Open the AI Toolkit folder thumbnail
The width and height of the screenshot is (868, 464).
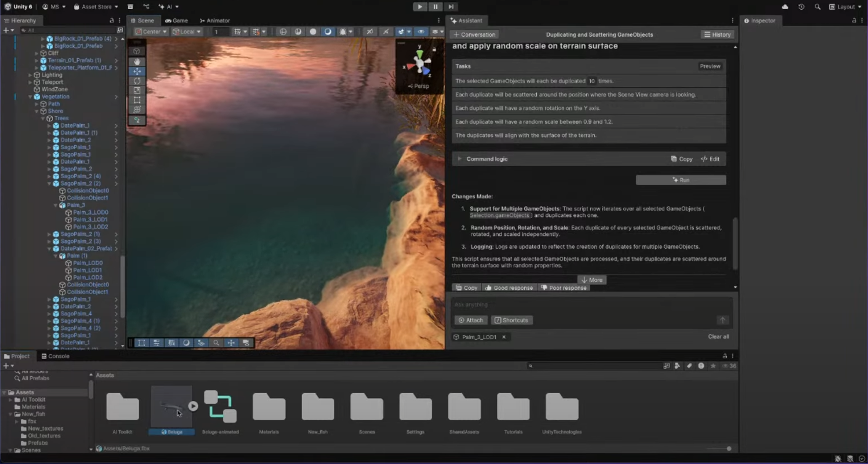[122, 406]
